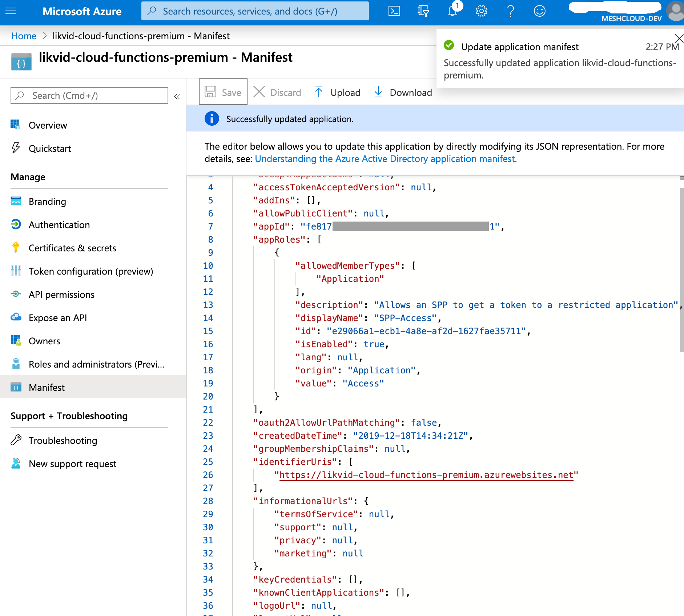Click the createdDateTime value 2019-12-18T14:34:21Z
This screenshot has height=616, width=684.
(x=411, y=436)
